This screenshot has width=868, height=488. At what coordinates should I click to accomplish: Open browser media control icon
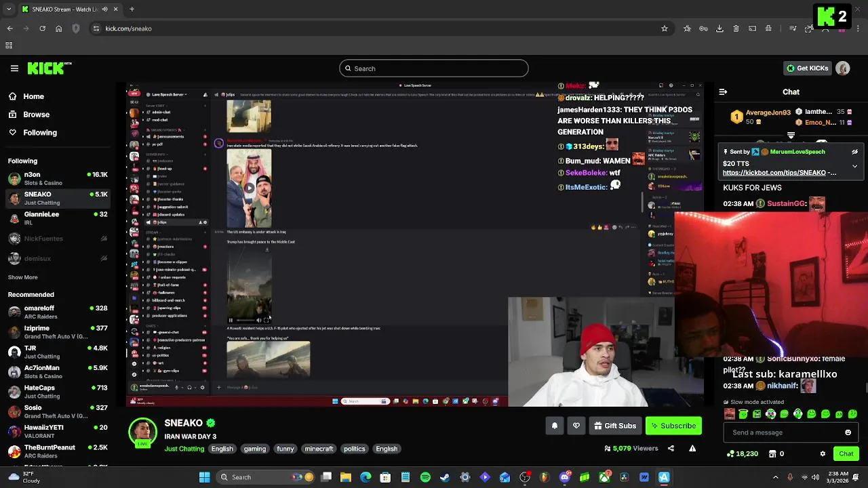tap(793, 28)
